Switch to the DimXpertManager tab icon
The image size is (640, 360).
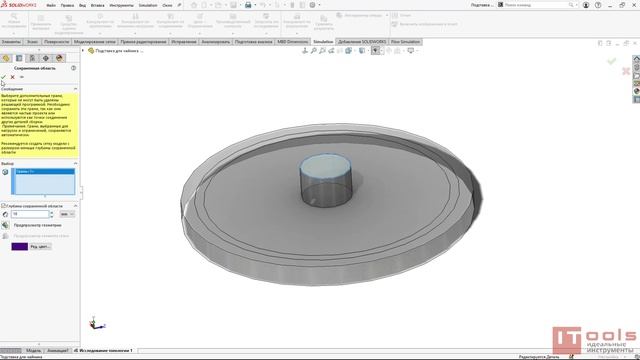tap(46, 58)
